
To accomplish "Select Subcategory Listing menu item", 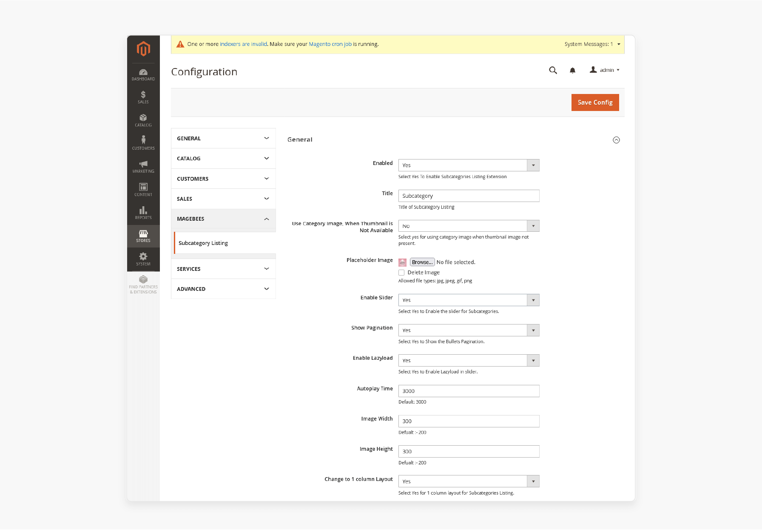I will point(225,243).
